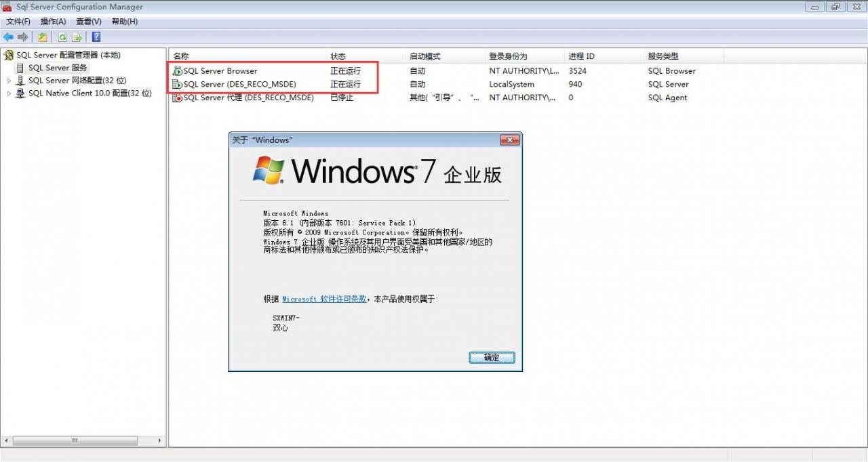Select the SQL Server Browser service icon
This screenshot has width=868, height=462.
point(178,71)
